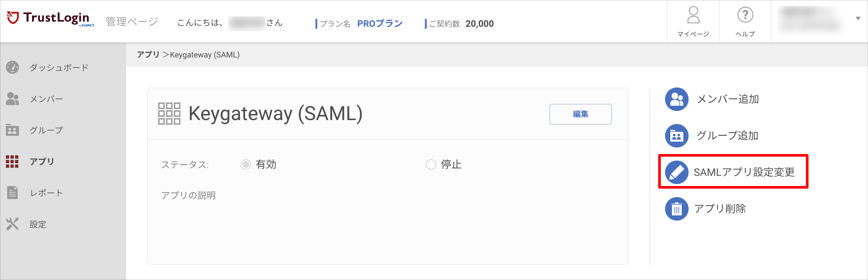The image size is (868, 280).
Task: Click the アプリ breadcrumb link
Action: tap(148, 54)
